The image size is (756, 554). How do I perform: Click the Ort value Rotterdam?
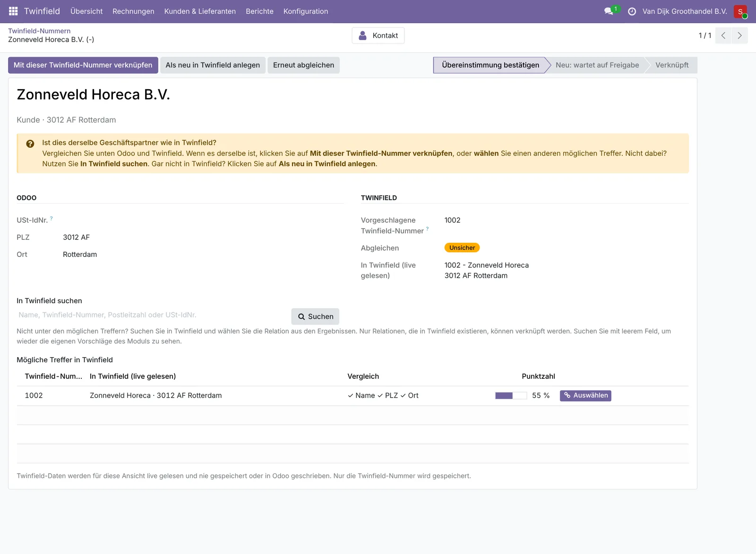(80, 255)
